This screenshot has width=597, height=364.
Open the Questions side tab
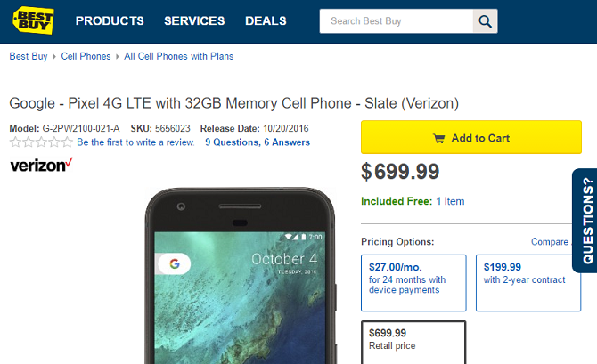coord(585,221)
